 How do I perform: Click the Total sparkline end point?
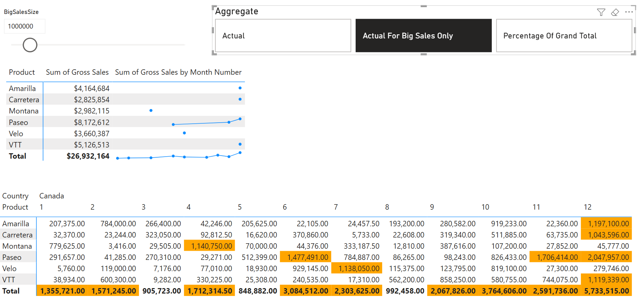tap(240, 153)
